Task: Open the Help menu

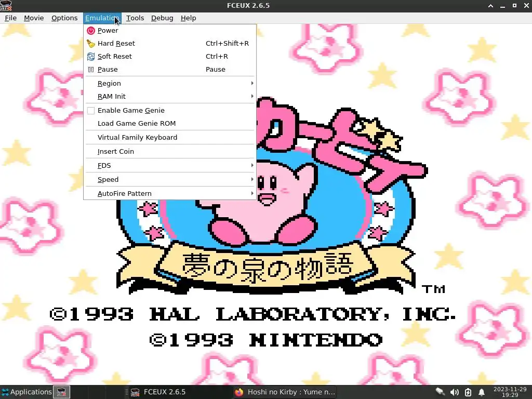Action: pyautogui.click(x=188, y=18)
